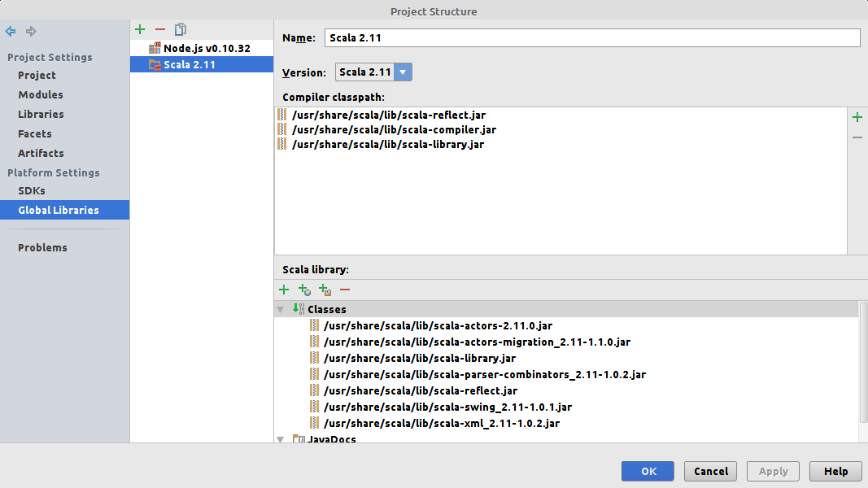Image resolution: width=868 pixels, height=488 pixels.
Task: Remove the selected Scala library entry
Action: click(345, 290)
